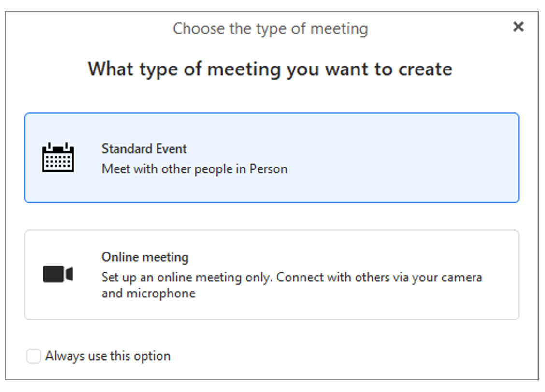Click the 'and microphone' description line

(x=148, y=294)
